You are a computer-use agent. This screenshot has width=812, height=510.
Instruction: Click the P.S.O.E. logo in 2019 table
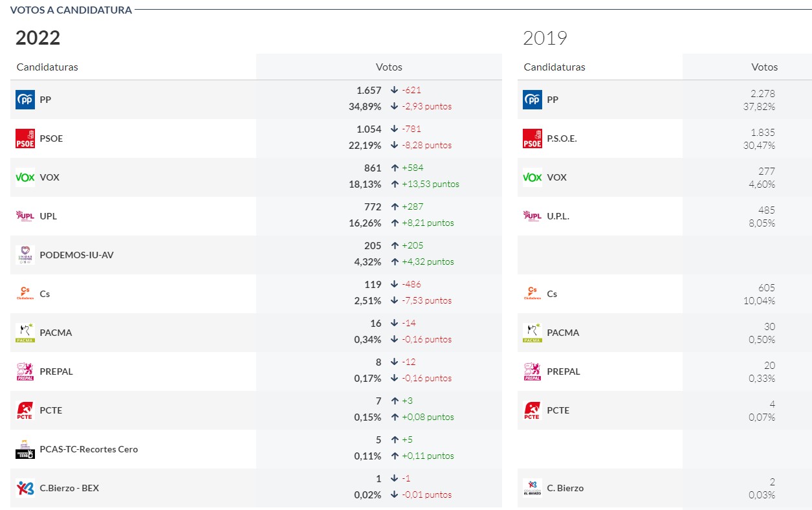[532, 139]
